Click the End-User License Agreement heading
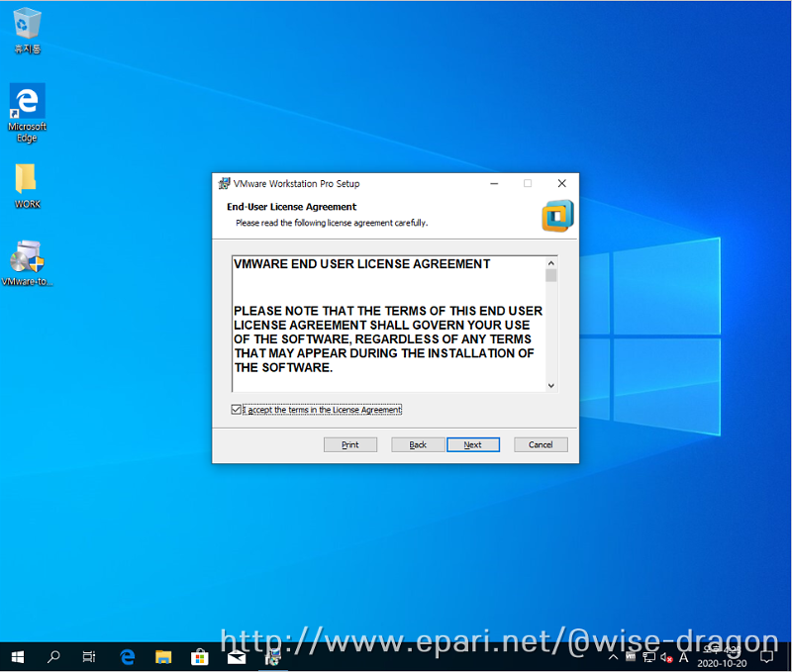Viewport: 792px width, 672px height. 291,207
